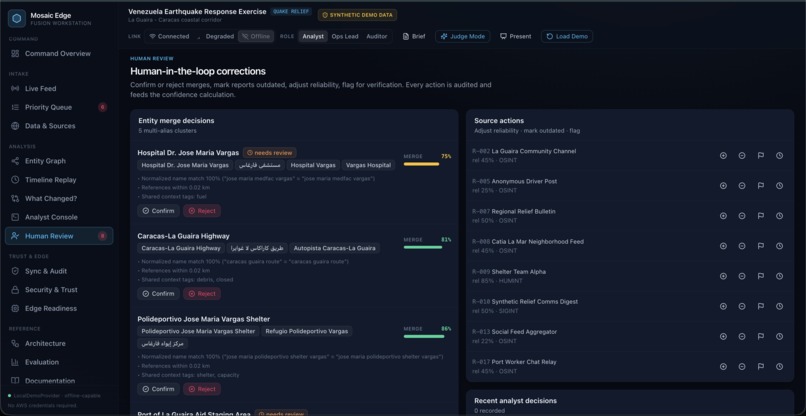Click the Refugio Polideportivo Vargas alias chip
This screenshot has height=416, width=806.
pyautogui.click(x=306, y=331)
